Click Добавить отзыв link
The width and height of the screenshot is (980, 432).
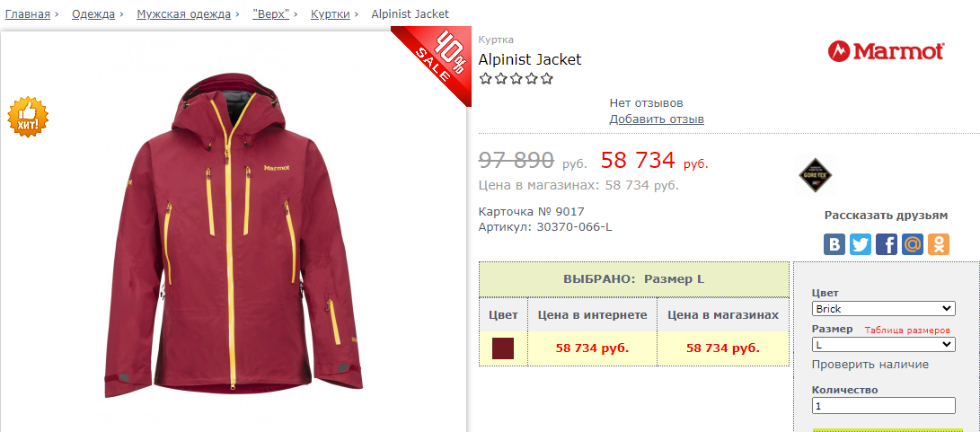pyautogui.click(x=657, y=119)
